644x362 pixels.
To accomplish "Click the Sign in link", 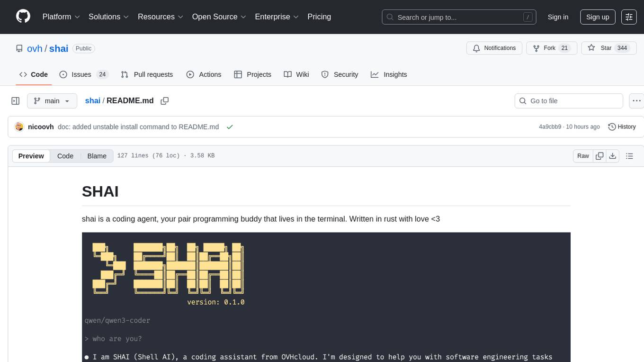I will [558, 17].
